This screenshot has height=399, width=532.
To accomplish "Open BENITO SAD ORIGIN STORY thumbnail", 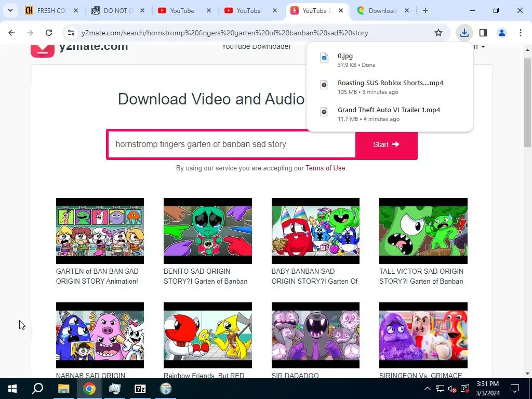I will [x=208, y=231].
